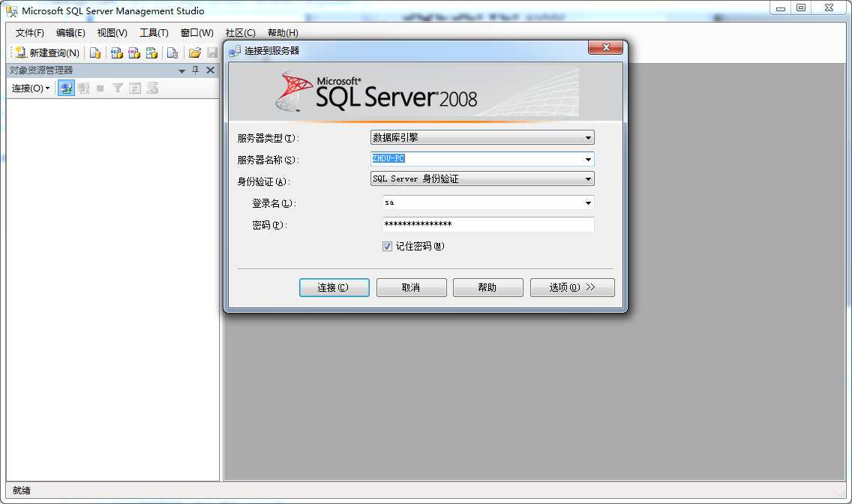This screenshot has height=504, width=852.
Task: Click the last Object Explorer toolbar icon
Action: (152, 88)
